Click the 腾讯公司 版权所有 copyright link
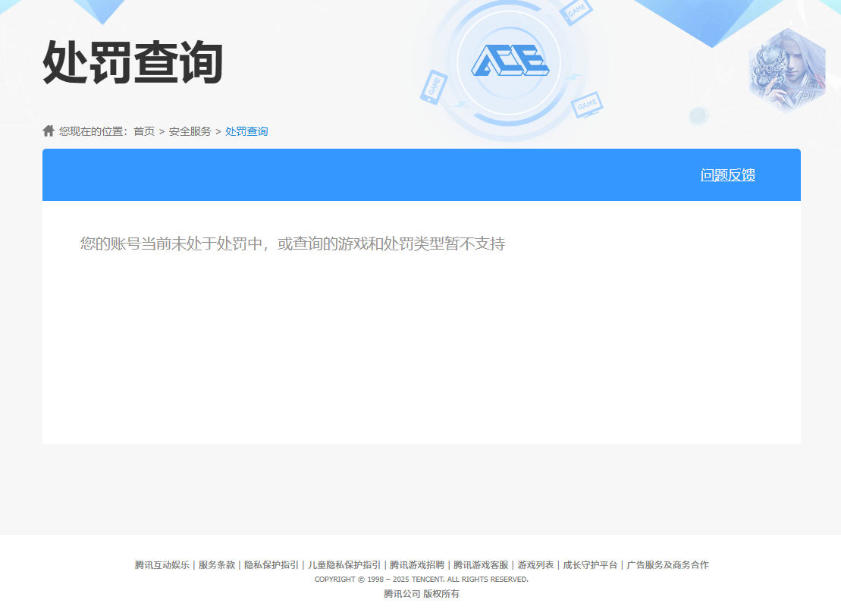The image size is (841, 616). tap(421, 594)
